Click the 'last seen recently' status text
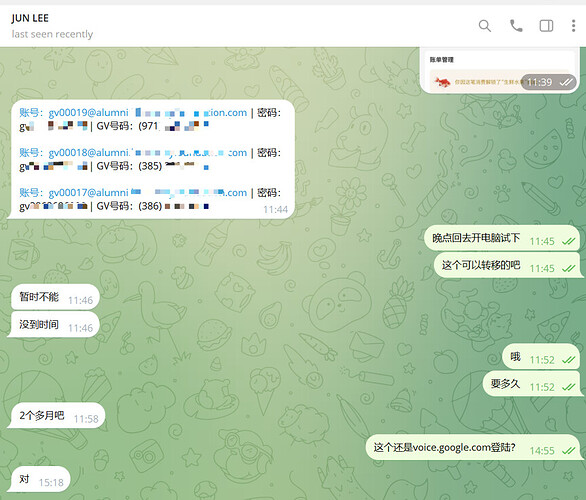The width and height of the screenshot is (586, 500). click(x=52, y=34)
